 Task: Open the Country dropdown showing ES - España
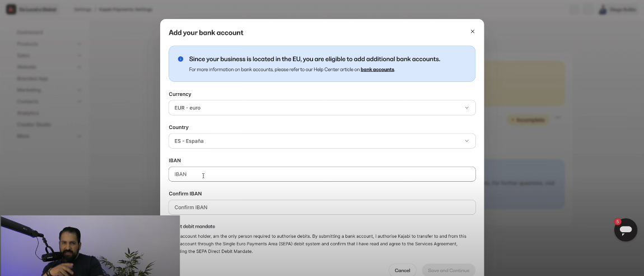(x=322, y=141)
